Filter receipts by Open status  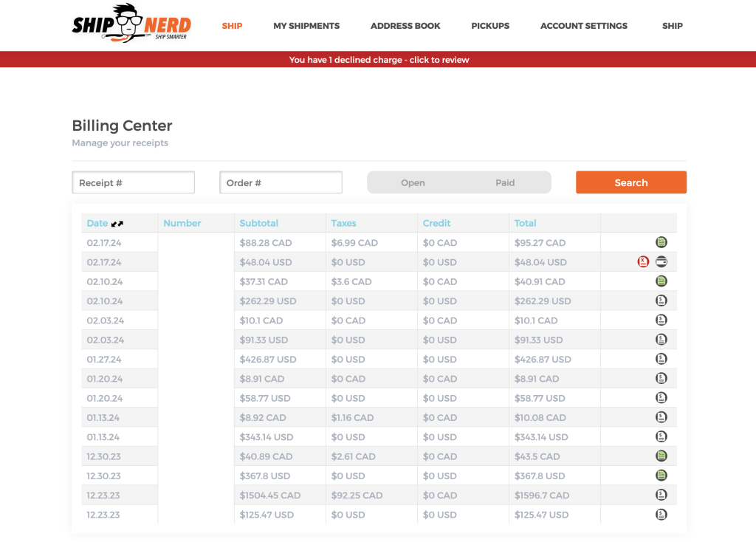tap(413, 183)
